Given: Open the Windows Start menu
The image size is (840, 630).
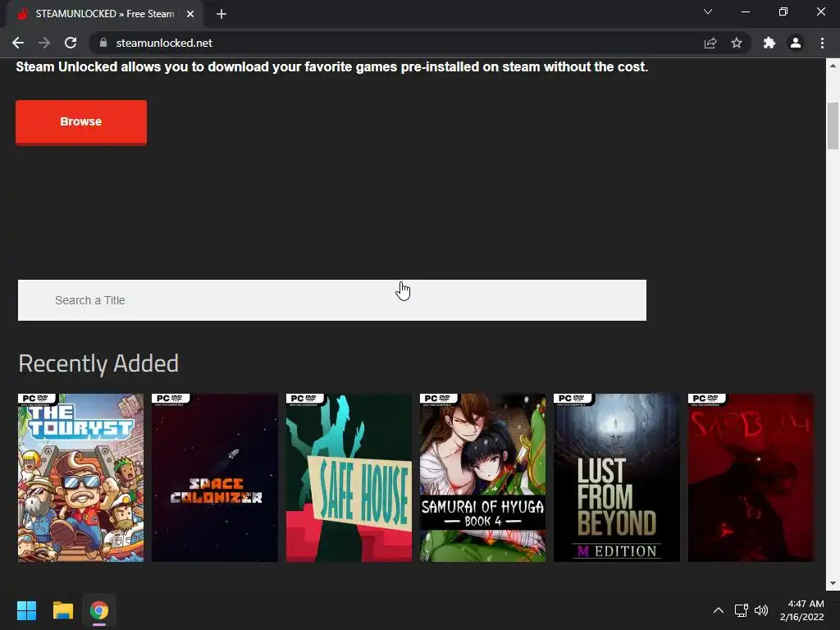Looking at the screenshot, I should click(x=26, y=610).
